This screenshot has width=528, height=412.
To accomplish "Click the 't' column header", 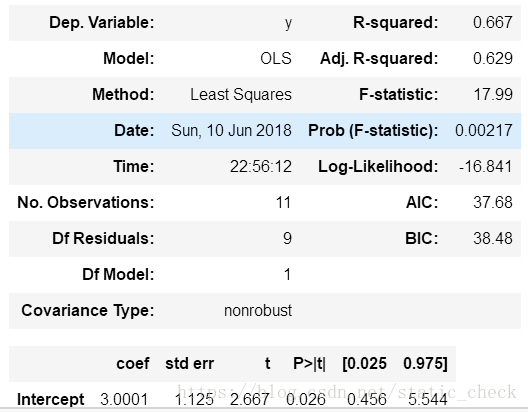I will pyautogui.click(x=267, y=364).
